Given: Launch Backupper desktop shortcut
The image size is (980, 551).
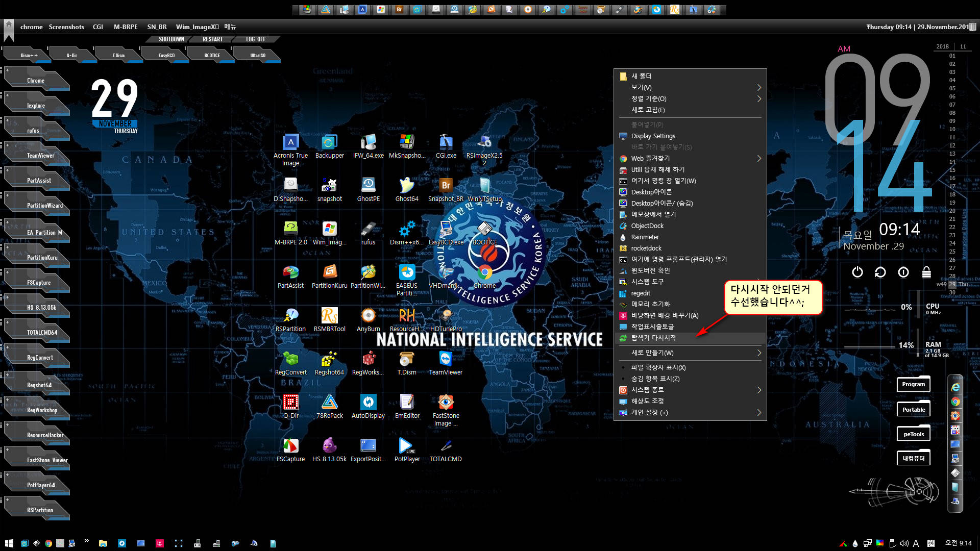Looking at the screenshot, I should [329, 147].
